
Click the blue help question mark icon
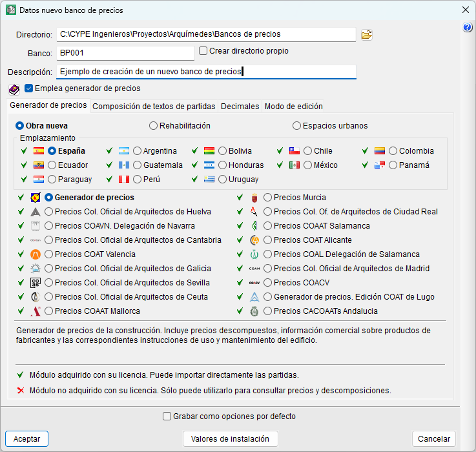pyautogui.click(x=468, y=27)
